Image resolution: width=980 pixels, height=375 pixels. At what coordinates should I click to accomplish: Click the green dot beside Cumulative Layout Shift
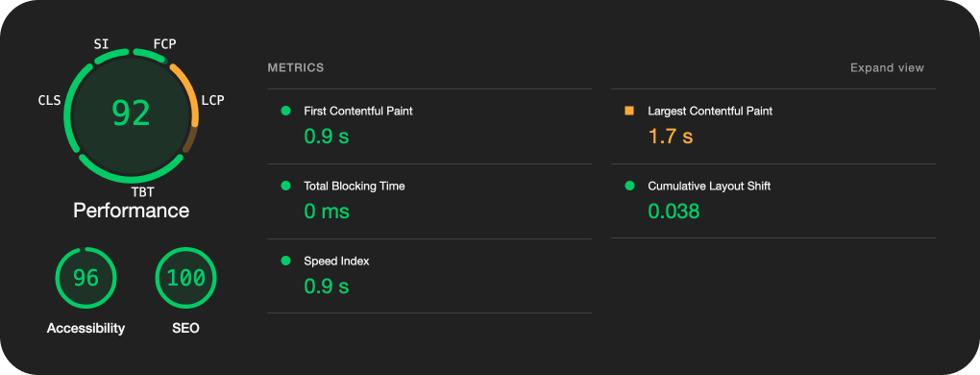[629, 186]
